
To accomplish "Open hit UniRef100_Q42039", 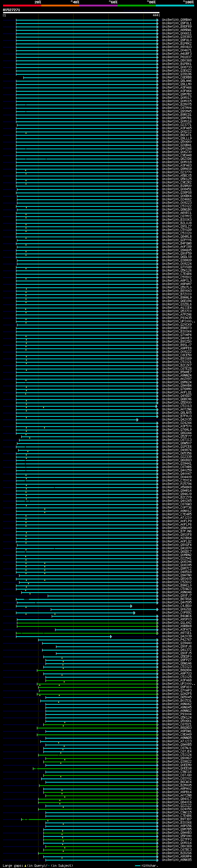I will coord(177,636).
